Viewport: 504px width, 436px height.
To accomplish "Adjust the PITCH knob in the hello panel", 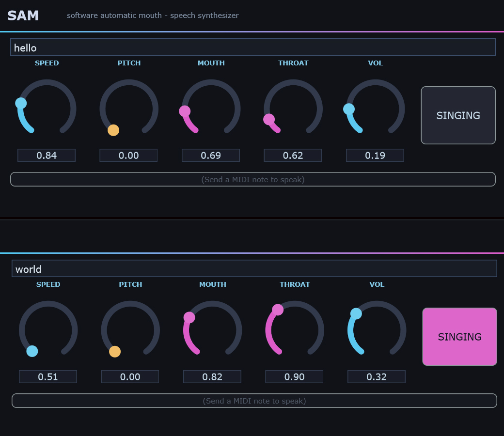I will (x=129, y=109).
